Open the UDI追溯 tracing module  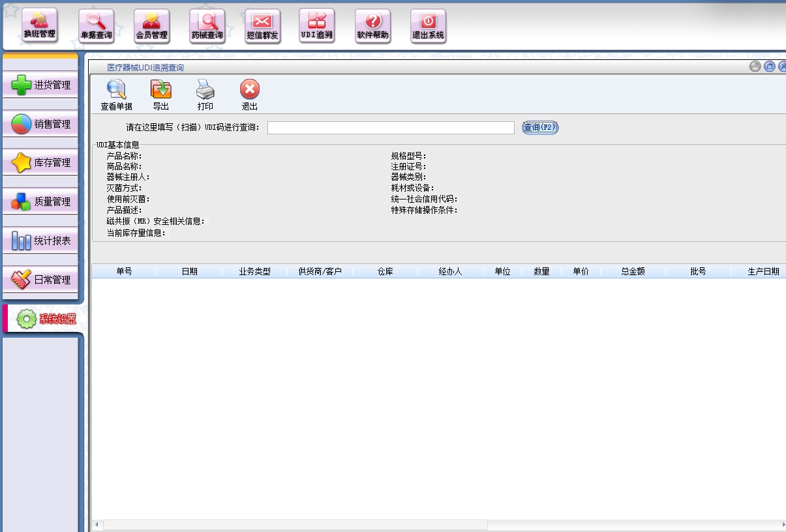click(317, 27)
